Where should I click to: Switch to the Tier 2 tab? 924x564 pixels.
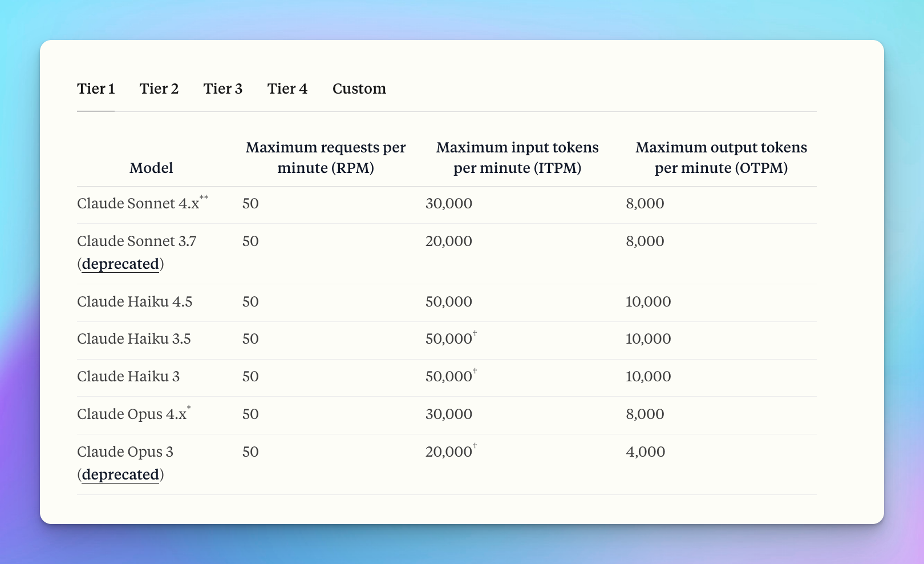[x=159, y=89]
